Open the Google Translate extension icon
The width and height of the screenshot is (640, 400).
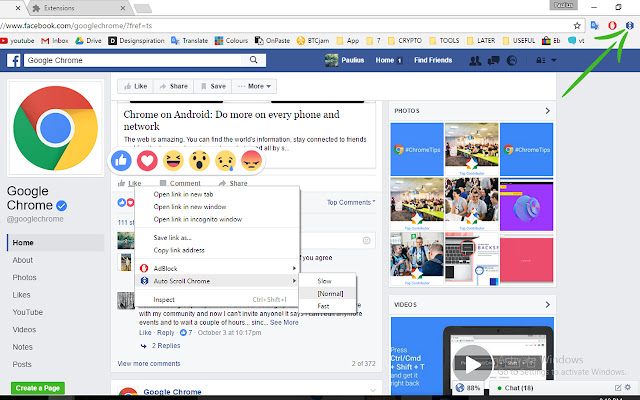(x=595, y=25)
